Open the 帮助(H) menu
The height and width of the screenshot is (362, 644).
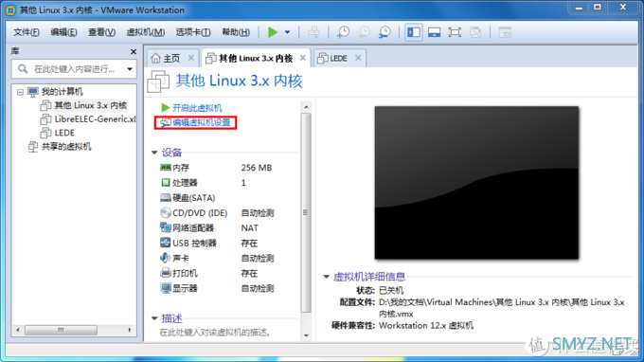pyautogui.click(x=236, y=32)
